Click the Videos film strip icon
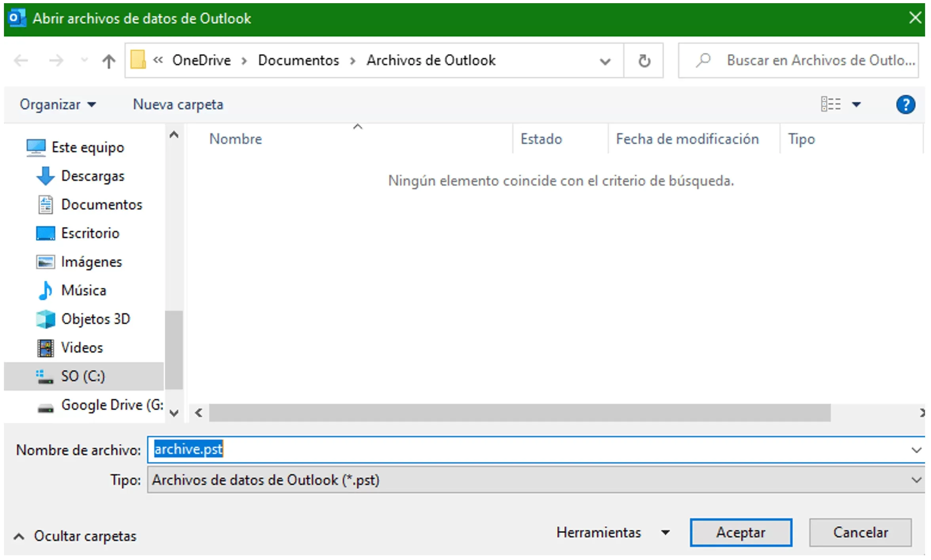This screenshot has height=560, width=931. [x=46, y=348]
